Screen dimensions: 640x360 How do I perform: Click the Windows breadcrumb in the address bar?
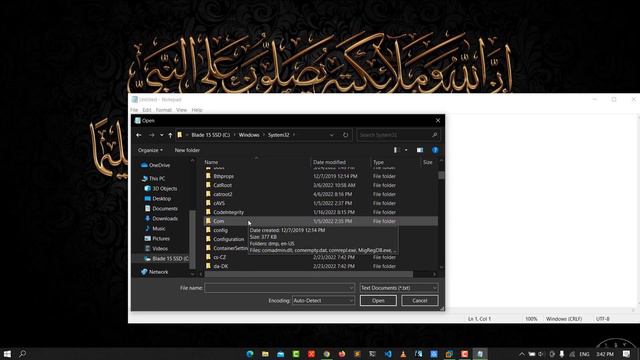(249, 135)
